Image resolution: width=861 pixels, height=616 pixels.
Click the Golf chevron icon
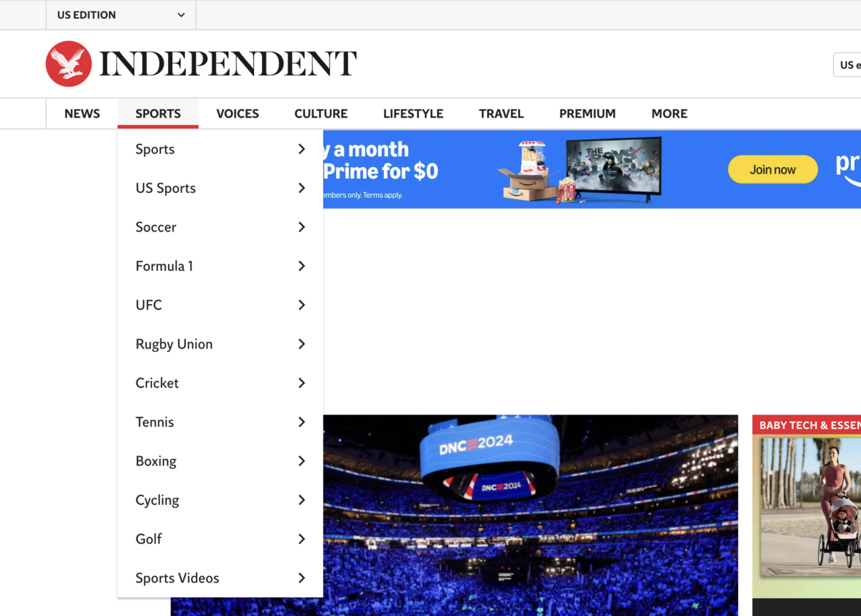[301, 539]
